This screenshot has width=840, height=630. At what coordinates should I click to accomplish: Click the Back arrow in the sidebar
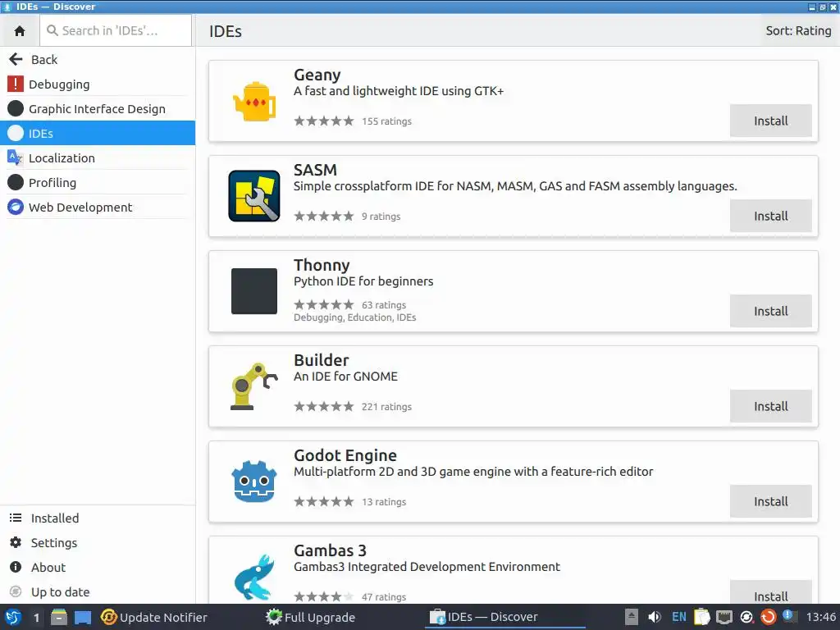tap(16, 59)
